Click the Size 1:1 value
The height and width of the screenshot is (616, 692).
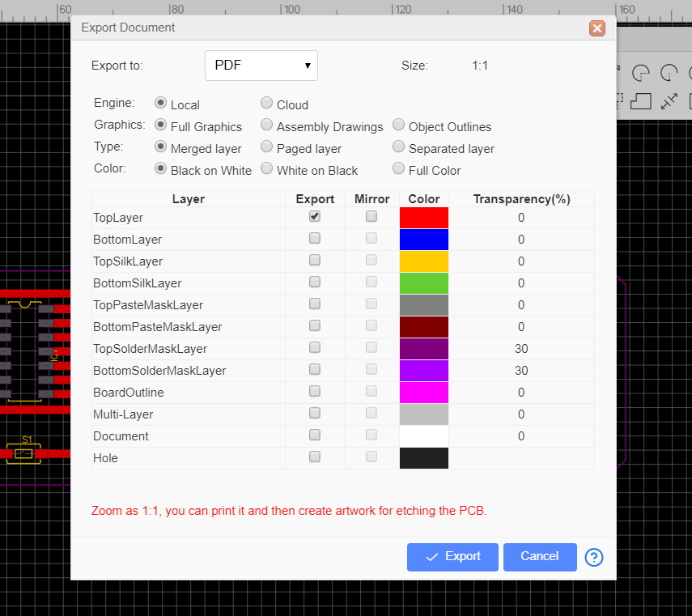tap(480, 66)
